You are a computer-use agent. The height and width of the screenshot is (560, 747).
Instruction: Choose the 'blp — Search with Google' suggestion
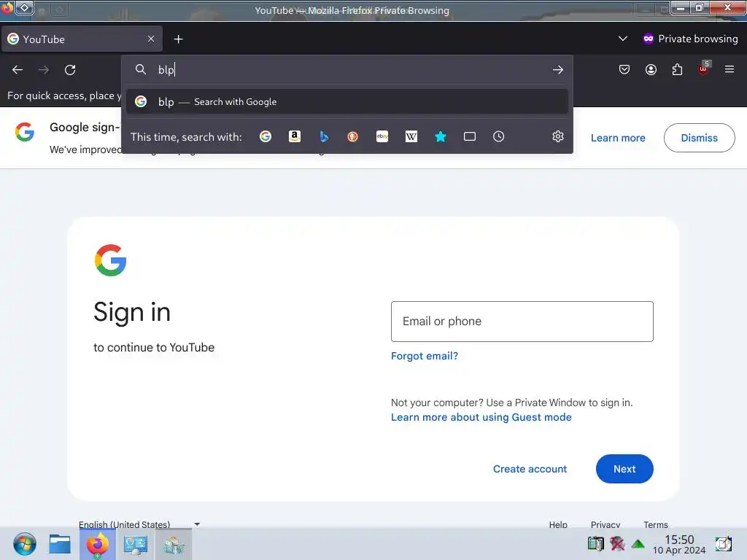pyautogui.click(x=347, y=101)
